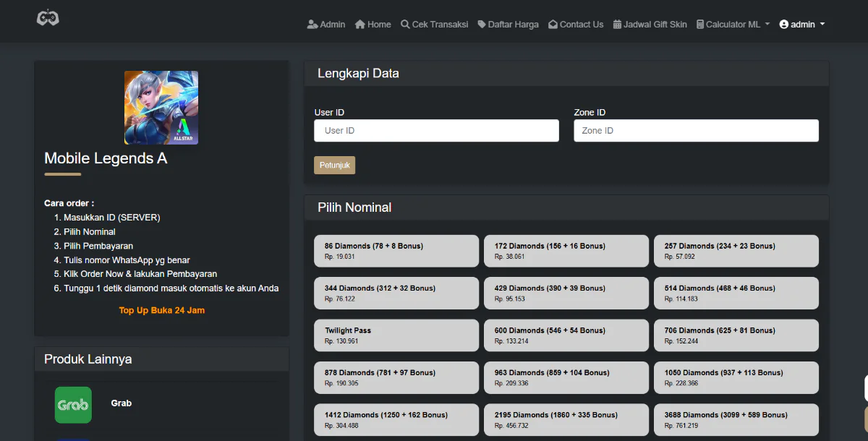Select 172 Diamonds package
The image size is (868, 441).
click(x=566, y=251)
